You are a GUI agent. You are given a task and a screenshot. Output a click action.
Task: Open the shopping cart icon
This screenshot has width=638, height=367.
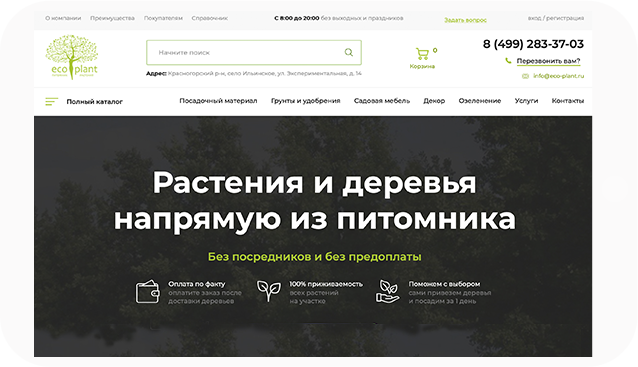(422, 54)
